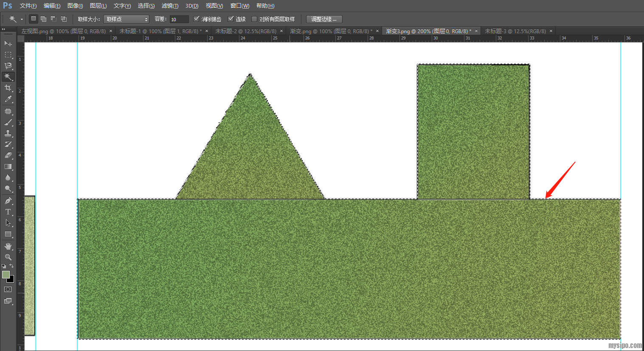Image resolution: width=644 pixels, height=351 pixels.
Task: Click the 调整边缘... refine edge button
Action: click(x=324, y=19)
